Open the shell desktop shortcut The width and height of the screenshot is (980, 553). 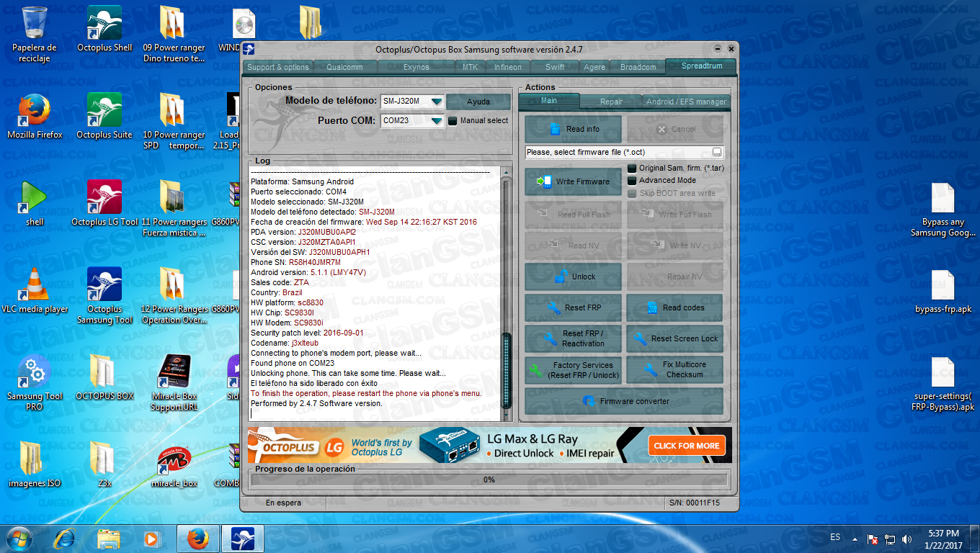click(x=34, y=203)
